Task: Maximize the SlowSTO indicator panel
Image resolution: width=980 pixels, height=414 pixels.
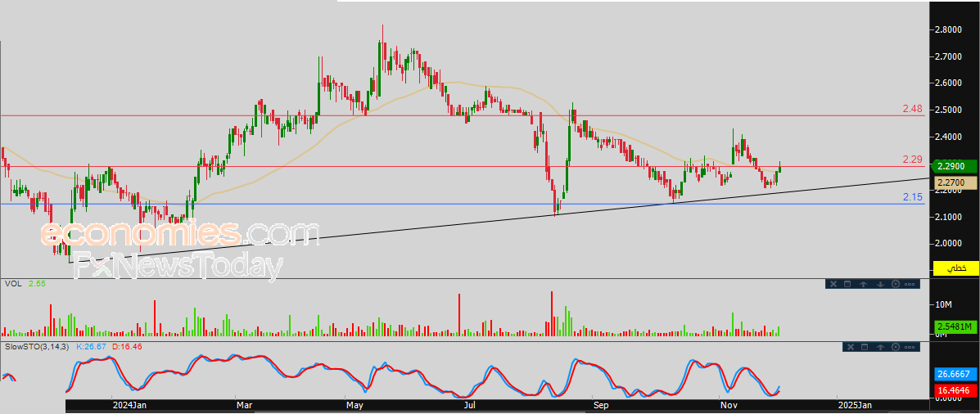Action: pyautogui.click(x=865, y=347)
